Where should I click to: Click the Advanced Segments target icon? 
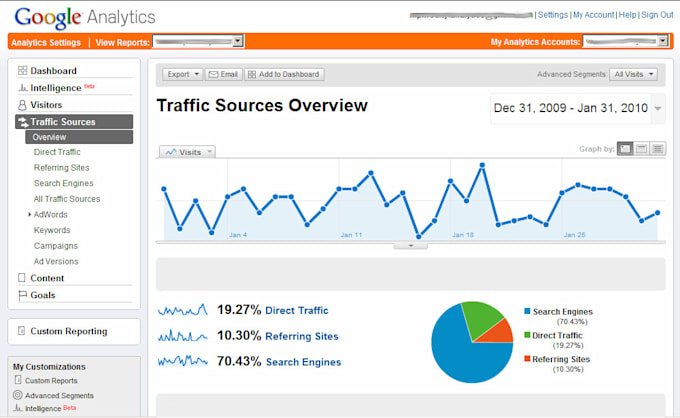coord(18,395)
